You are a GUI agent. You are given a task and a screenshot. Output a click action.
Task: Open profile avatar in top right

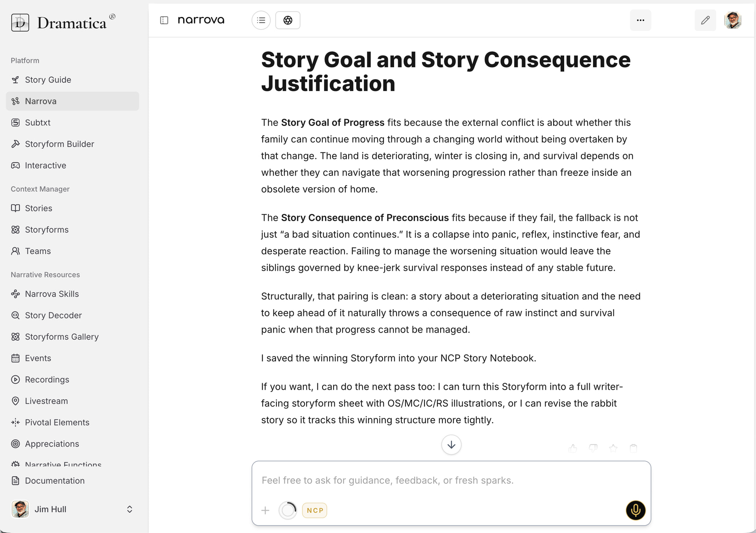click(732, 20)
